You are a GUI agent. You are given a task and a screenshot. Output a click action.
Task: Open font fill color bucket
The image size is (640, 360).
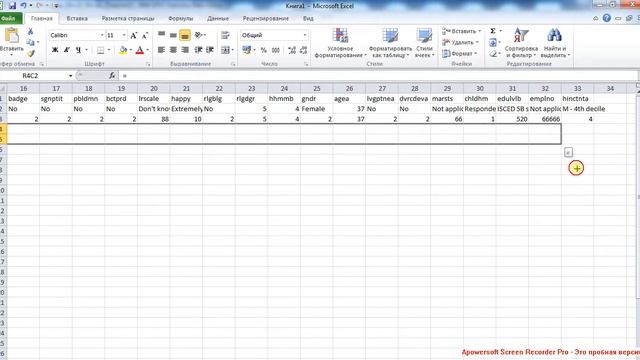[123, 50]
